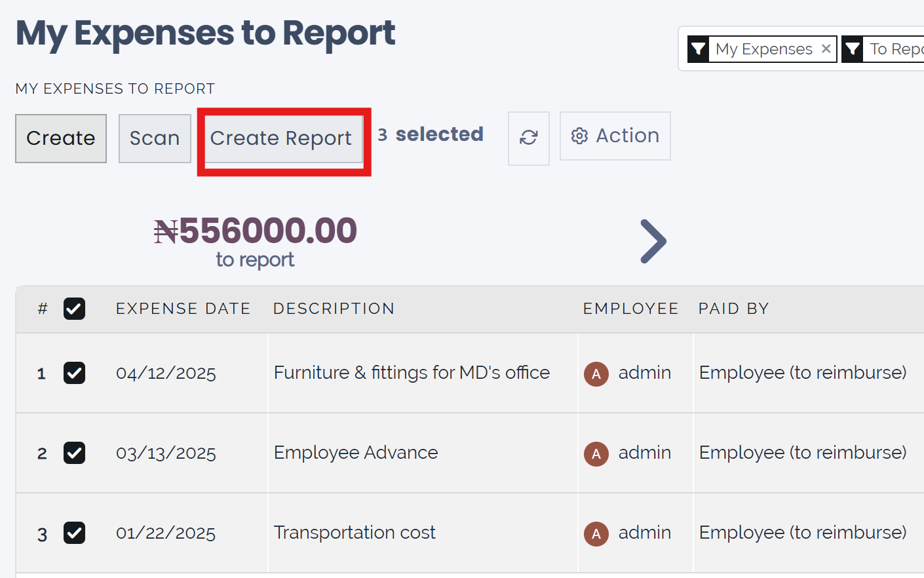This screenshot has height=578, width=924.
Task: Click the highlighted Create Report button
Action: [282, 138]
